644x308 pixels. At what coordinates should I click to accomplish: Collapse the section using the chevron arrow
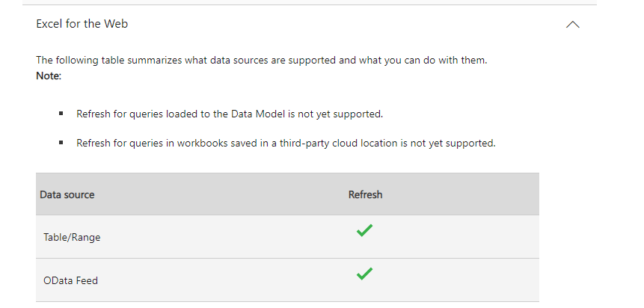[x=573, y=25]
